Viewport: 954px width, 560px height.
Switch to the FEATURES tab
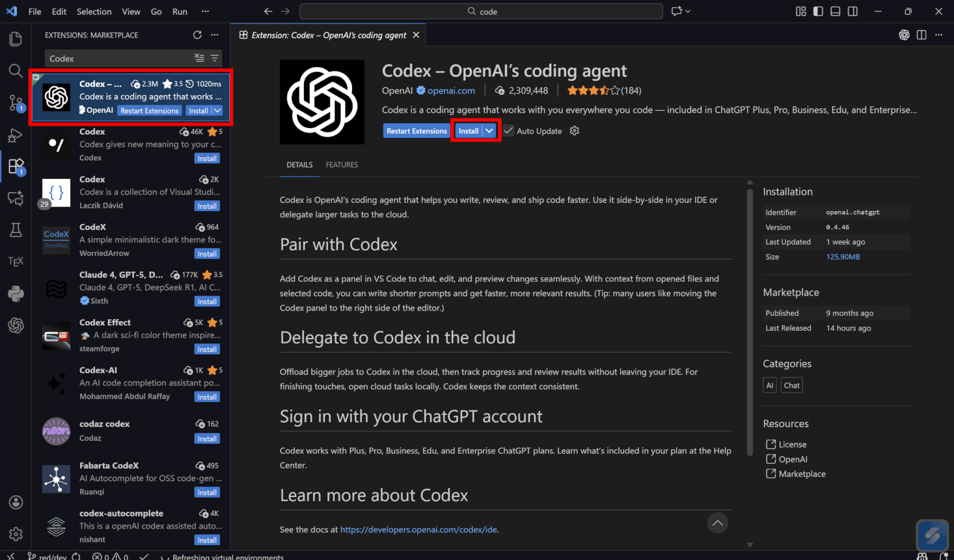coord(341,164)
